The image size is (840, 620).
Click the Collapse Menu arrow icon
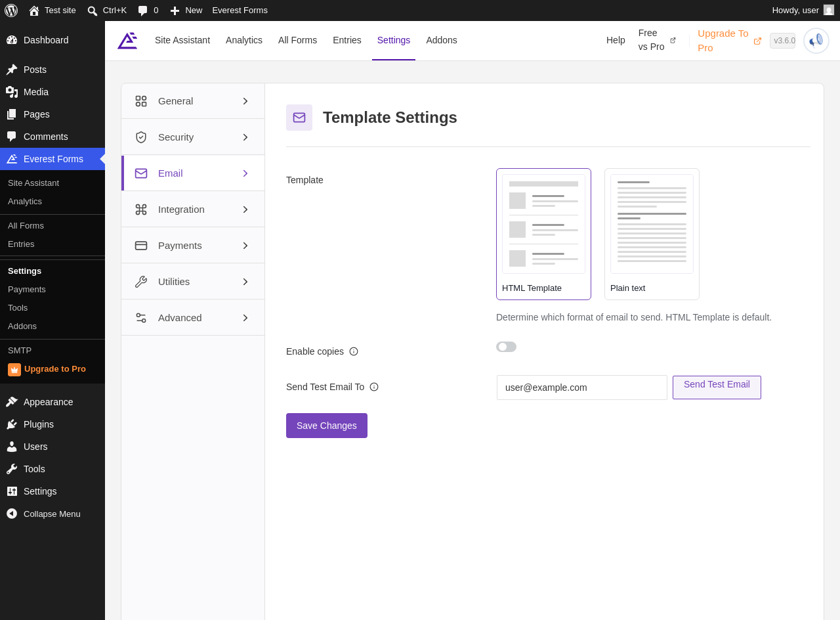pos(12,514)
